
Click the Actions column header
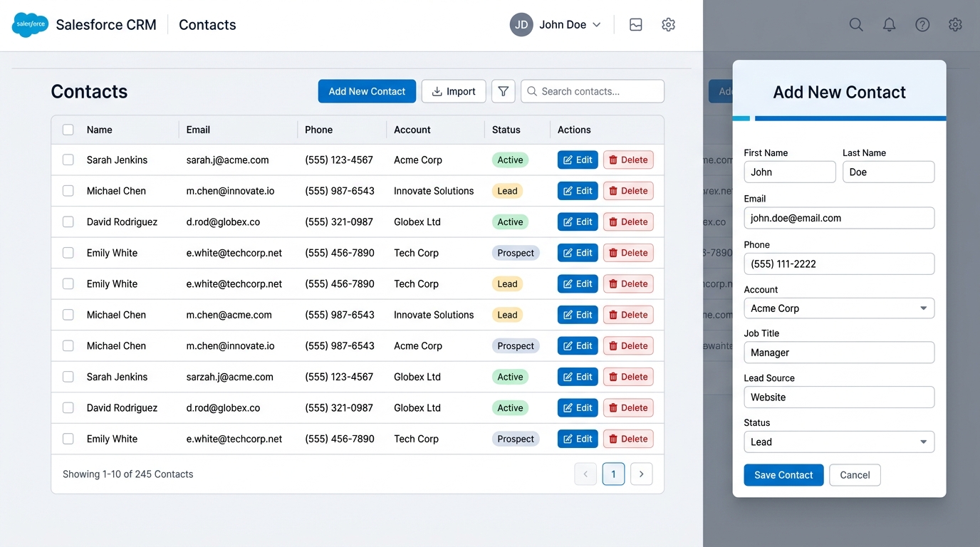pyautogui.click(x=574, y=130)
